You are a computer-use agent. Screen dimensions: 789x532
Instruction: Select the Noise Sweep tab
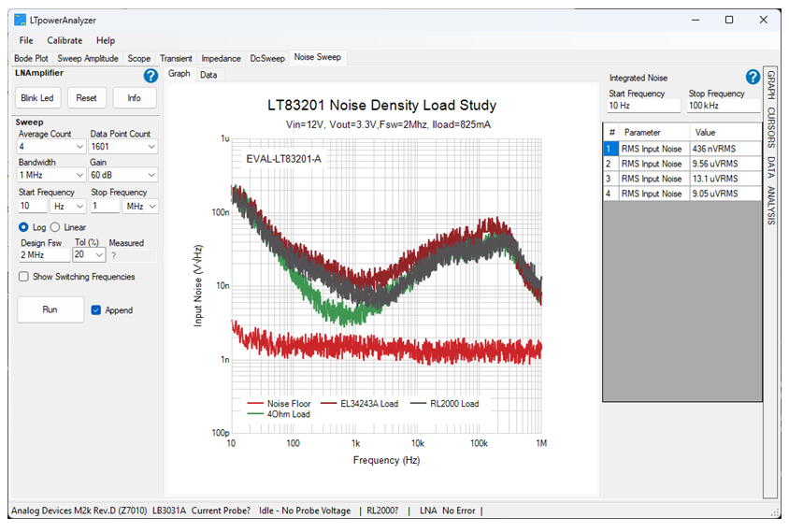pyautogui.click(x=318, y=57)
